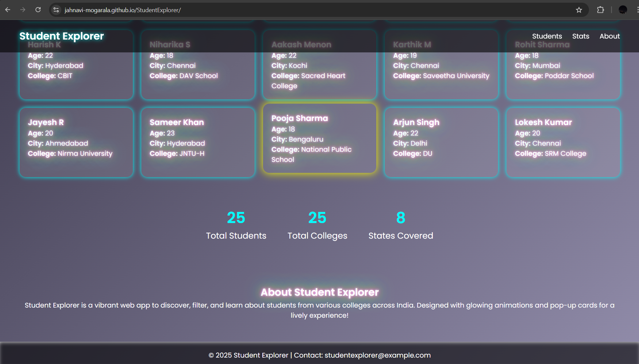View site information icon in address bar

tap(56, 10)
